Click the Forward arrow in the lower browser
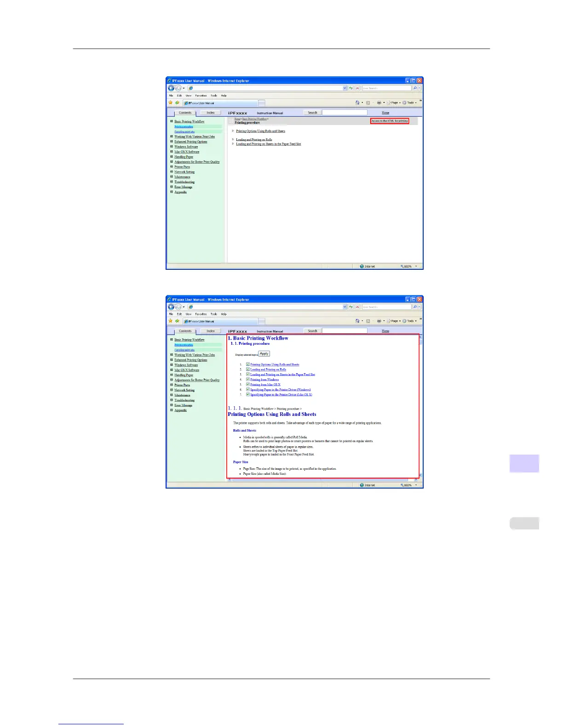The height and width of the screenshot is (728, 563). [178, 307]
